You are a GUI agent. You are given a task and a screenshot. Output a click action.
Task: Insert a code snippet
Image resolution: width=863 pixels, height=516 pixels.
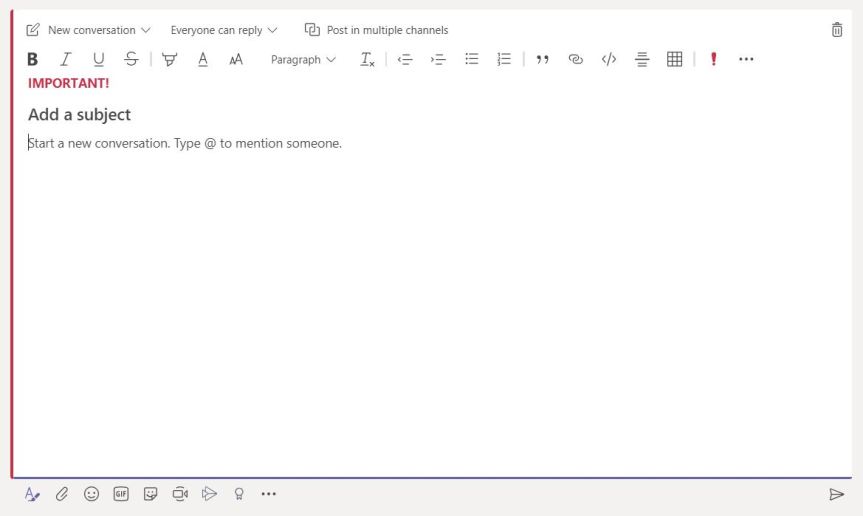coord(608,59)
